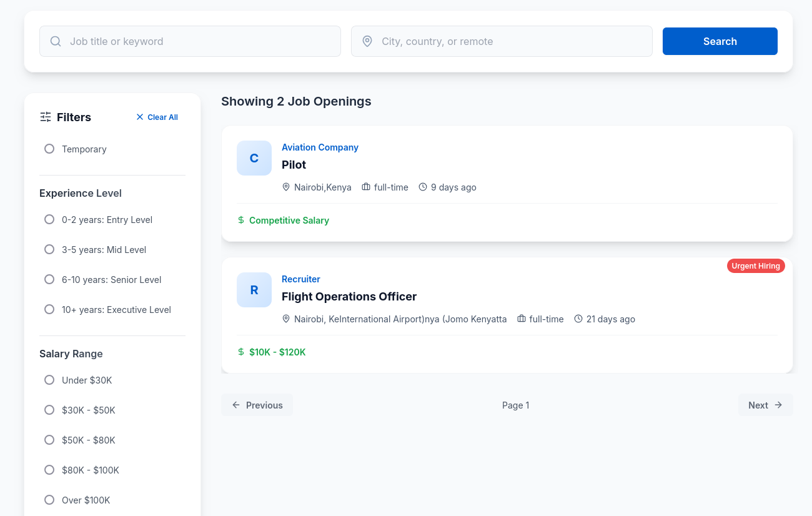Click the Urgent Hiring badge
The width and height of the screenshot is (812, 516).
pos(756,265)
